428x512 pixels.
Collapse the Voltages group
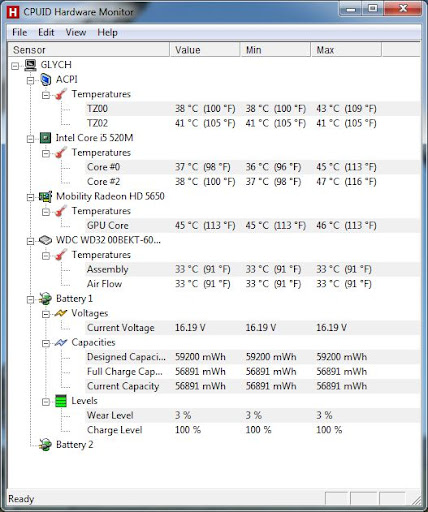[46, 314]
